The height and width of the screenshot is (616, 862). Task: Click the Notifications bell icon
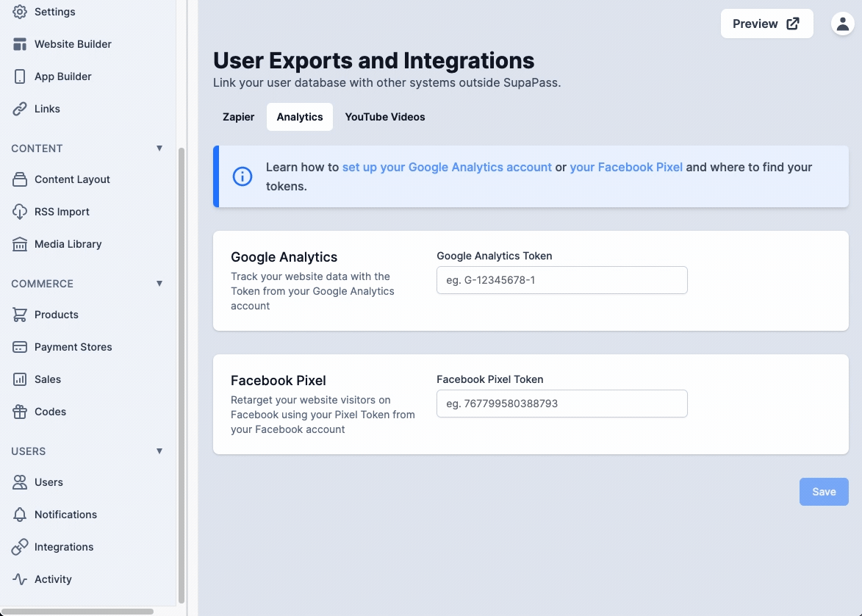pyautogui.click(x=20, y=515)
